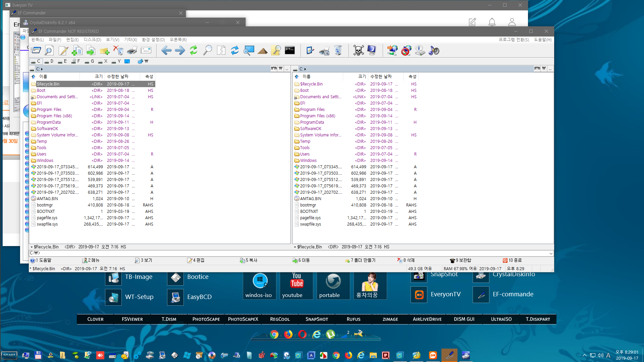Open the 편집(E) menu
Viewport: 644px width, 362px height.
coord(72,40)
